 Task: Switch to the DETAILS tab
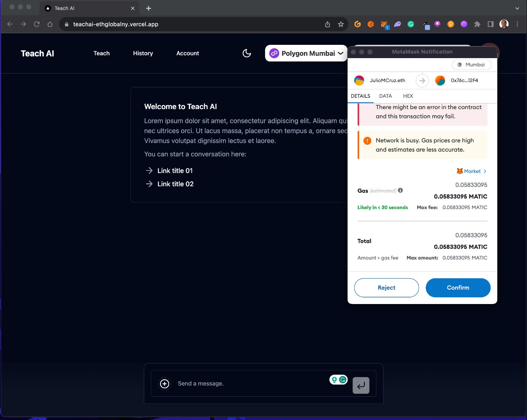tap(360, 96)
